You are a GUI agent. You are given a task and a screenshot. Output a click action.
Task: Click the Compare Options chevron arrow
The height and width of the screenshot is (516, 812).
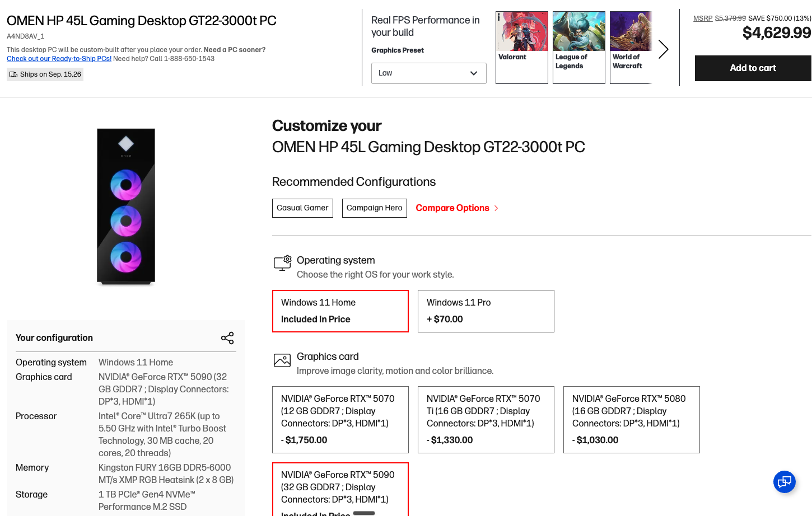tap(496, 208)
